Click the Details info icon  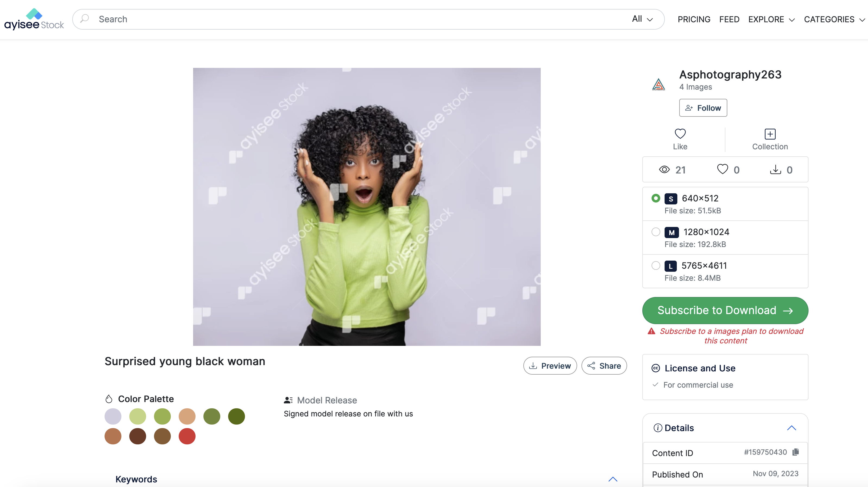[x=658, y=428]
